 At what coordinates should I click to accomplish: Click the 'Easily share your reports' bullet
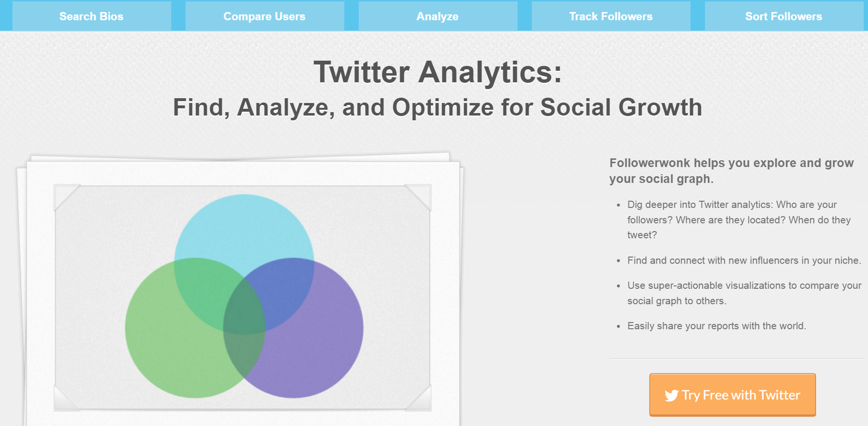717,326
